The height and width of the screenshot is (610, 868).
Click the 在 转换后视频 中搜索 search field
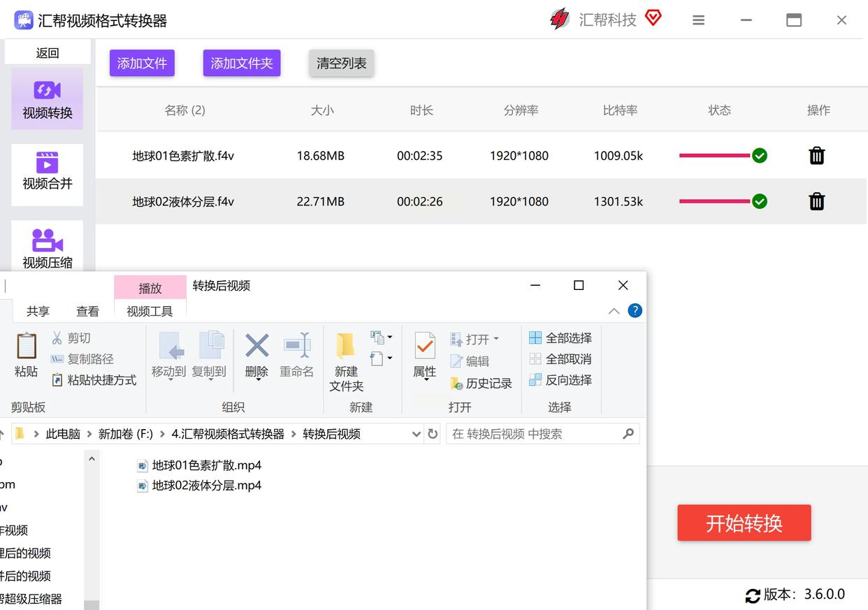(x=535, y=434)
